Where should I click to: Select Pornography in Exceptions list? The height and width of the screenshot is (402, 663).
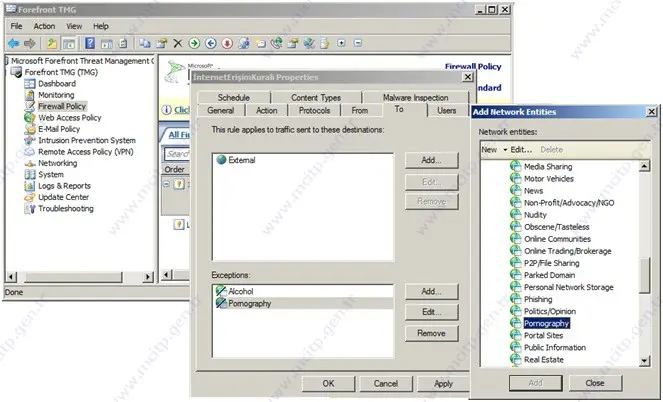coord(250,304)
